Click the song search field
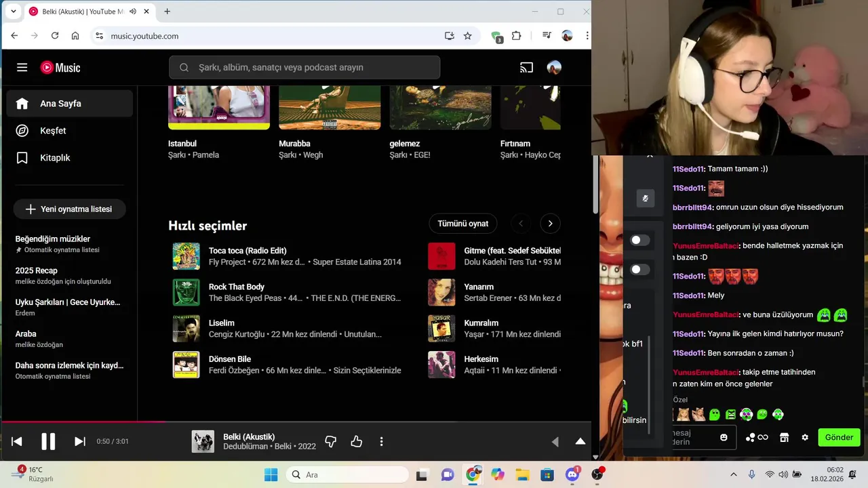This screenshot has height=488, width=868. tap(304, 68)
